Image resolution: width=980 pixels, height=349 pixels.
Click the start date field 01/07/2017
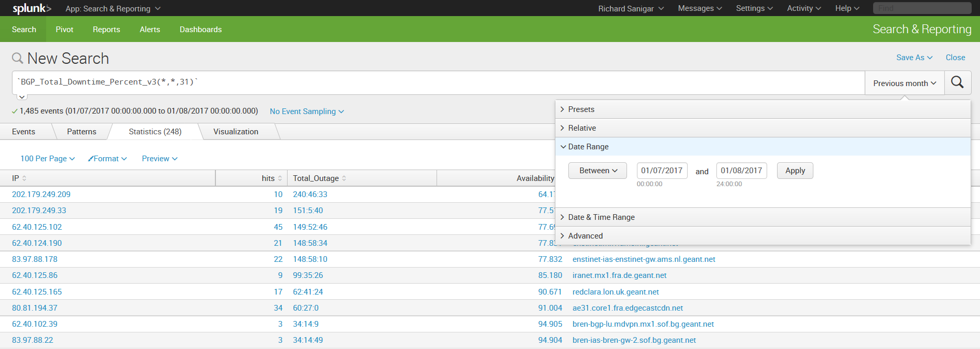662,171
